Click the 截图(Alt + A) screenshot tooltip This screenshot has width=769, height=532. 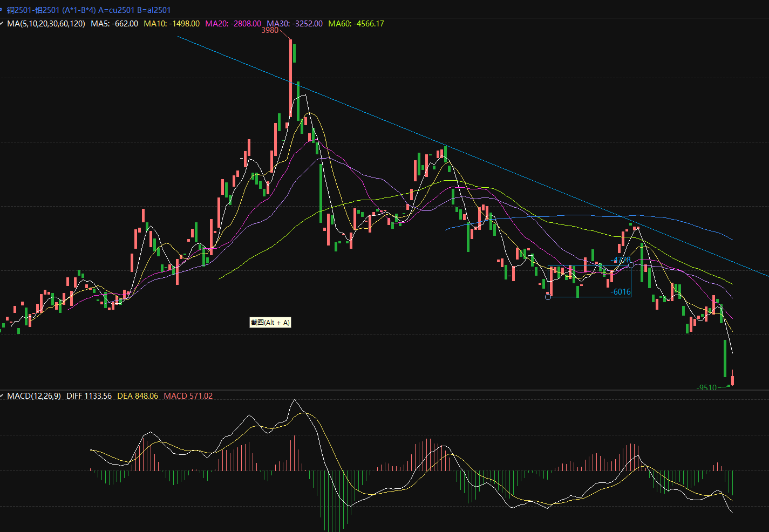click(x=270, y=323)
